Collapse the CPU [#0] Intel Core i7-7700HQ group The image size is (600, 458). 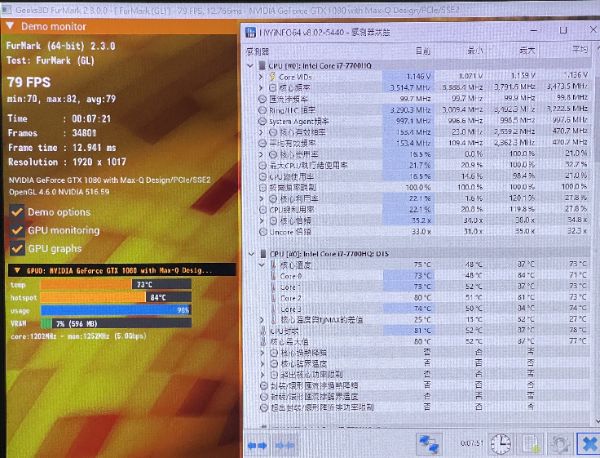click(x=250, y=66)
